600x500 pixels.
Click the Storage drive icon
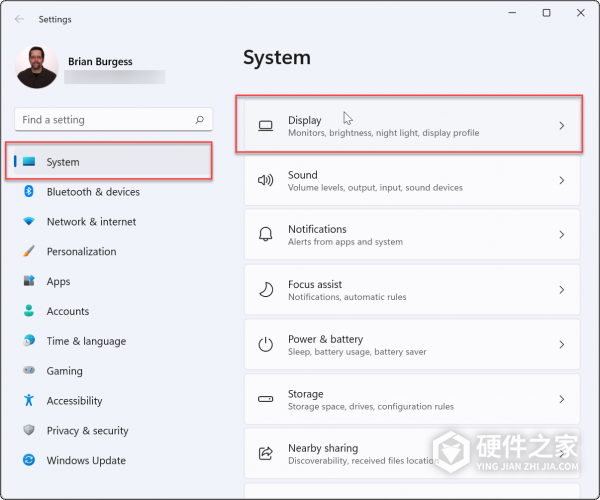click(x=266, y=399)
